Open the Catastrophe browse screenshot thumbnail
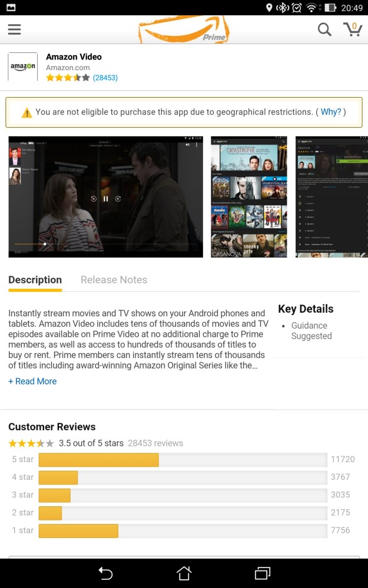The width and height of the screenshot is (368, 588). tap(249, 197)
